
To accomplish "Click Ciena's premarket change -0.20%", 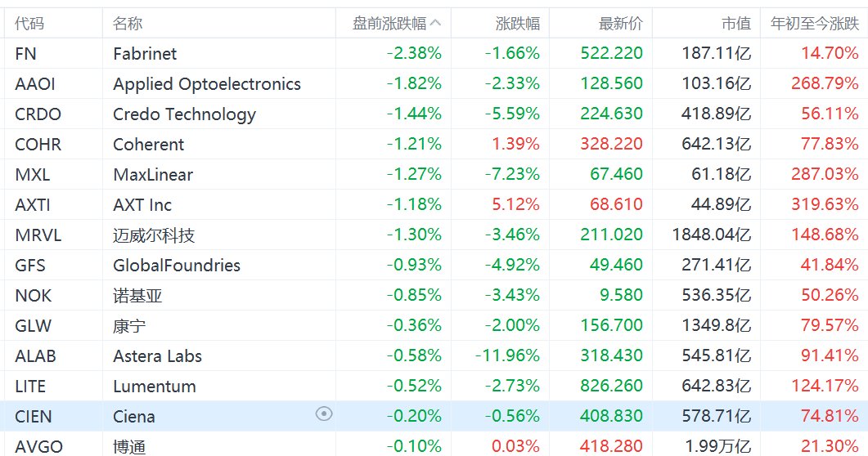I will (x=414, y=416).
